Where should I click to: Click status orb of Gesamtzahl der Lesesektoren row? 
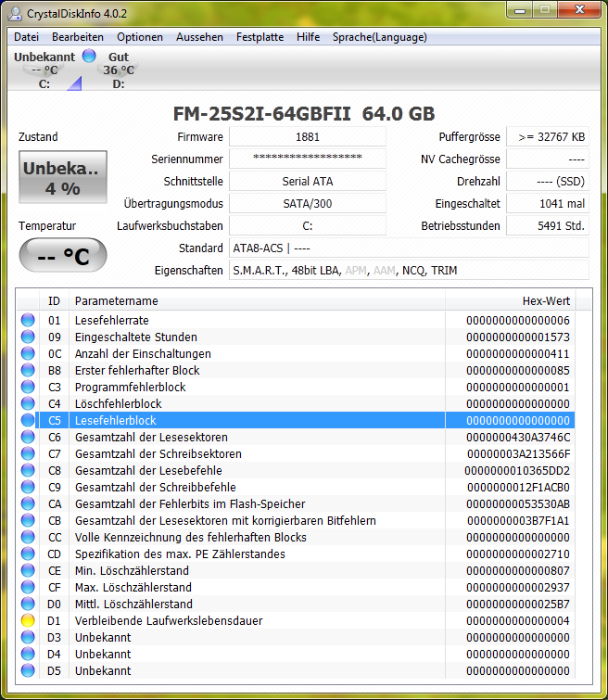click(28, 437)
